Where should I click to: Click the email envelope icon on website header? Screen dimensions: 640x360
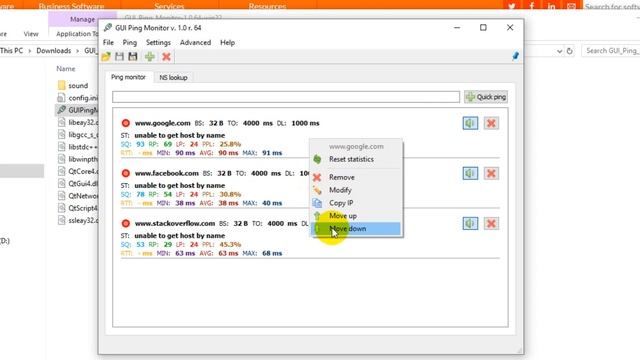tap(571, 6)
